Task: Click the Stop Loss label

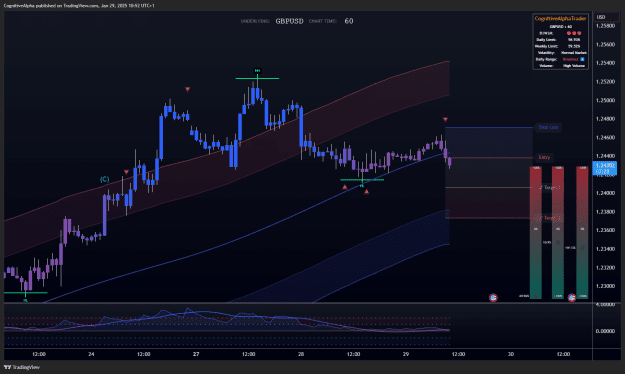Action: click(x=548, y=127)
